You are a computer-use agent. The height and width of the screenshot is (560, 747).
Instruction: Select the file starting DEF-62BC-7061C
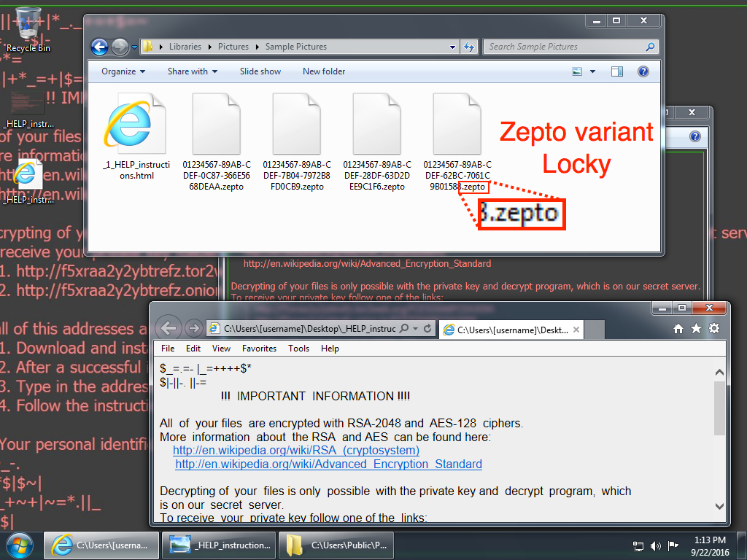click(457, 142)
